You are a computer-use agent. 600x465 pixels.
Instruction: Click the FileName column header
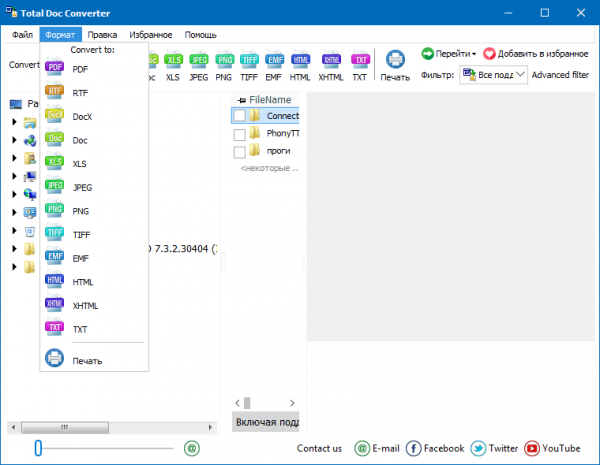click(x=270, y=100)
